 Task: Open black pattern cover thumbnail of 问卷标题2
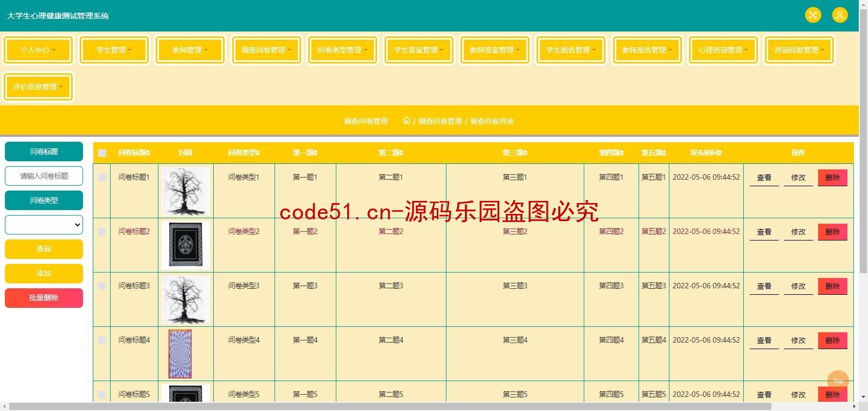(x=186, y=245)
